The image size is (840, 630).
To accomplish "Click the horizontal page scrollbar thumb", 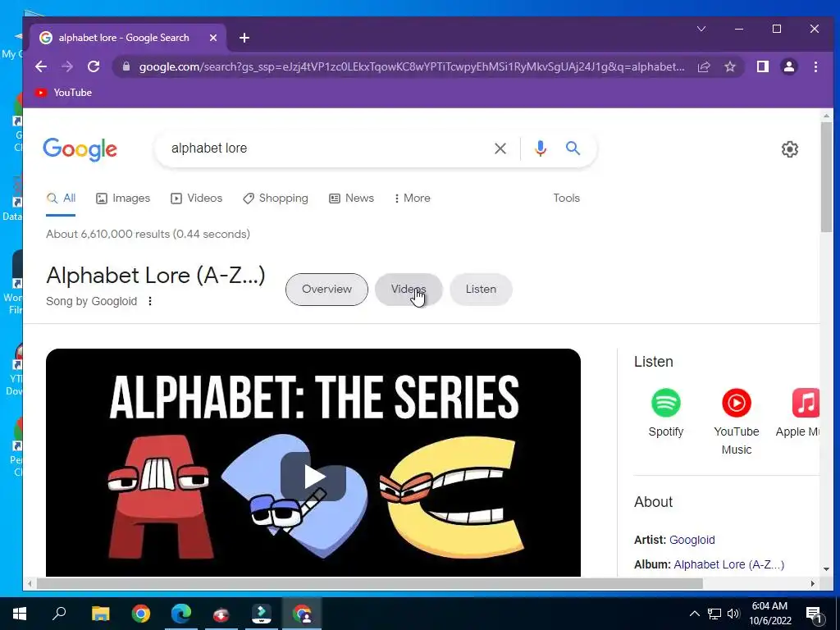I will click(x=370, y=583).
